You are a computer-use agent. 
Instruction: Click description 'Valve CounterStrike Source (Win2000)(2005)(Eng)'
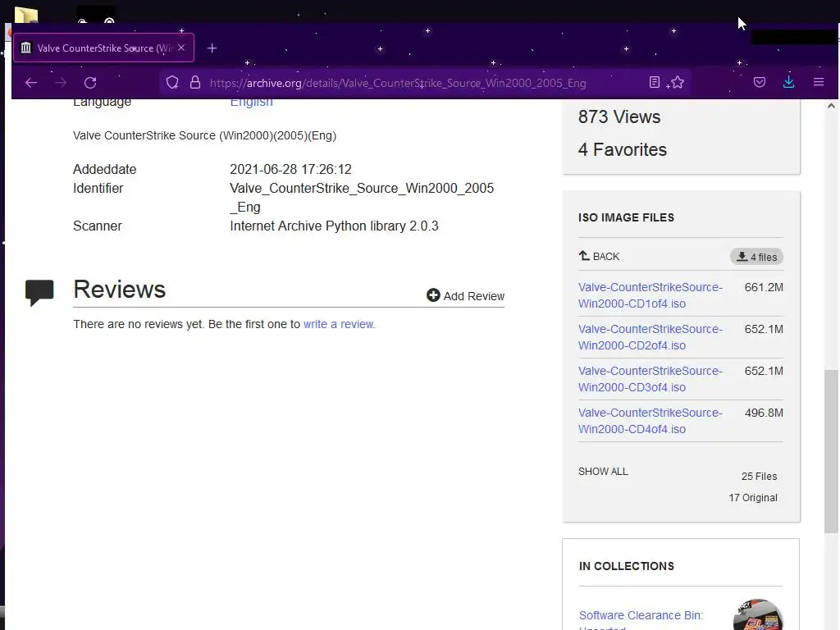(x=204, y=135)
